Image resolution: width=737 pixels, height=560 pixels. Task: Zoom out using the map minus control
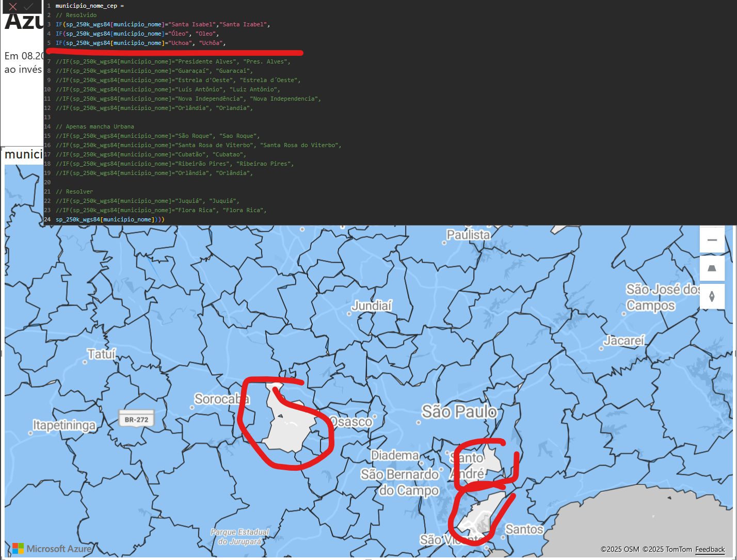point(712,239)
